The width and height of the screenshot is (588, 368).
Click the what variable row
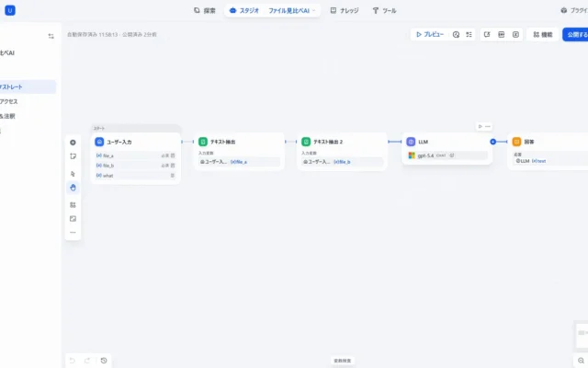(x=136, y=176)
